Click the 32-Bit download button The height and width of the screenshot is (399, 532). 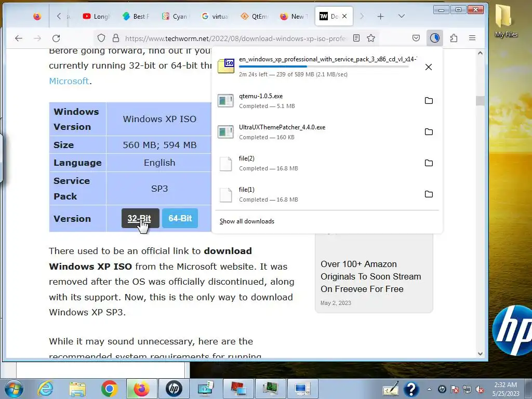(x=140, y=218)
